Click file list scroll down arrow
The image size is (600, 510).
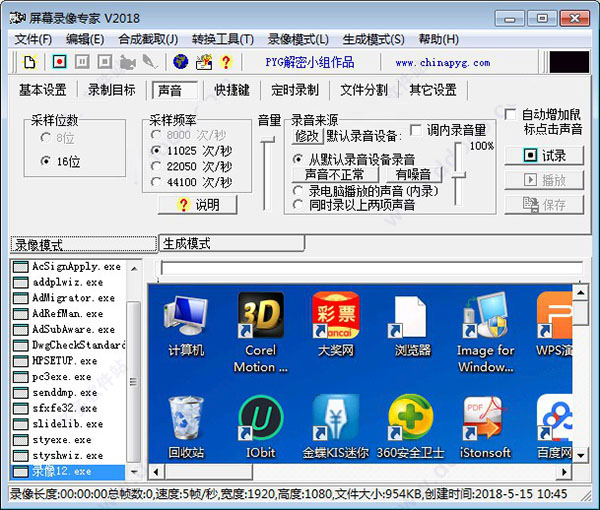coord(134,471)
